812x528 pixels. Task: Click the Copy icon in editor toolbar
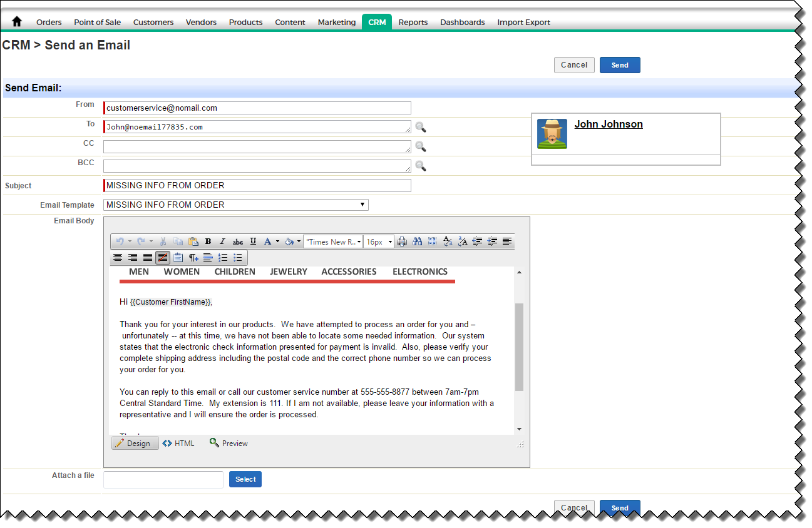[178, 241]
